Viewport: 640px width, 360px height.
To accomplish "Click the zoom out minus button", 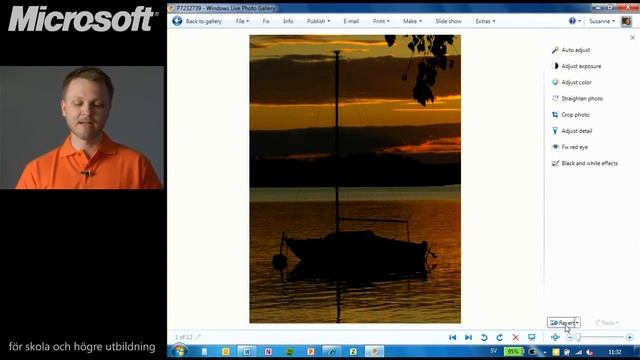I will click(570, 338).
